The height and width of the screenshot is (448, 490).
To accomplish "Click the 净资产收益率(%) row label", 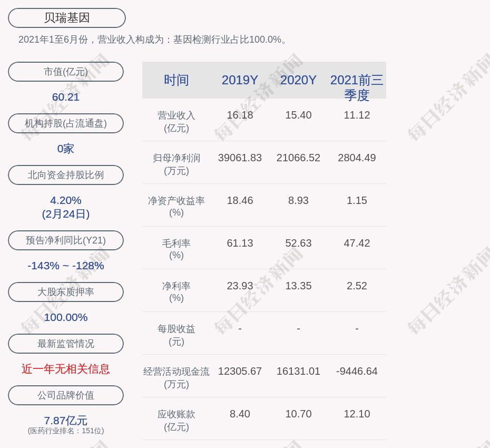I will coord(177,207).
